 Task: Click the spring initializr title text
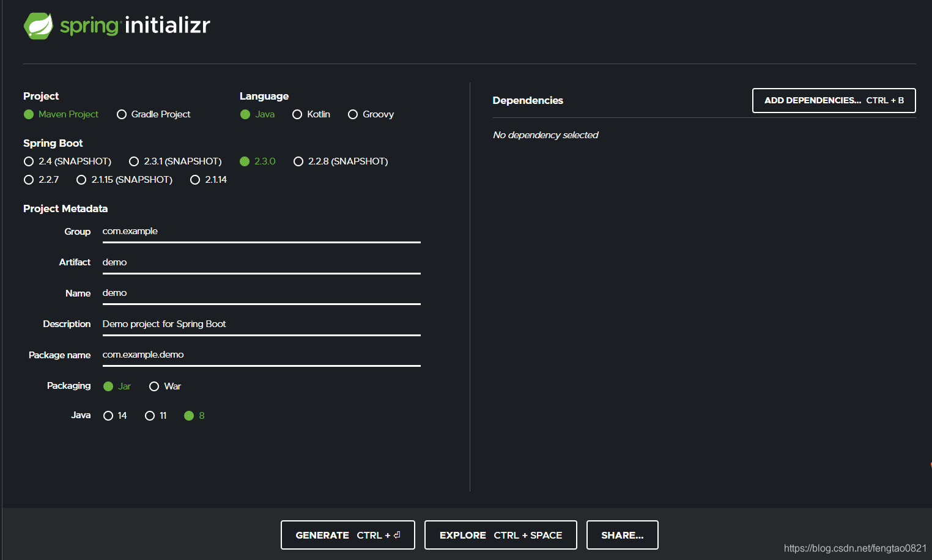click(x=135, y=26)
